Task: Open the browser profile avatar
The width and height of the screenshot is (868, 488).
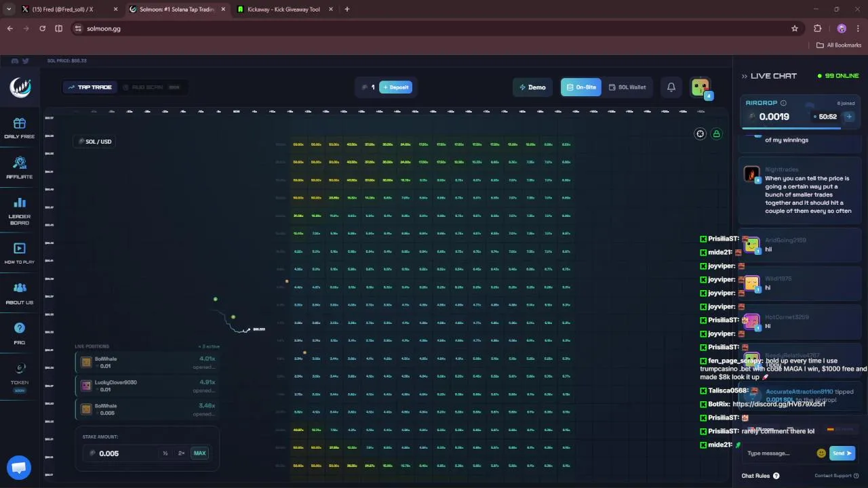Action: point(842,28)
